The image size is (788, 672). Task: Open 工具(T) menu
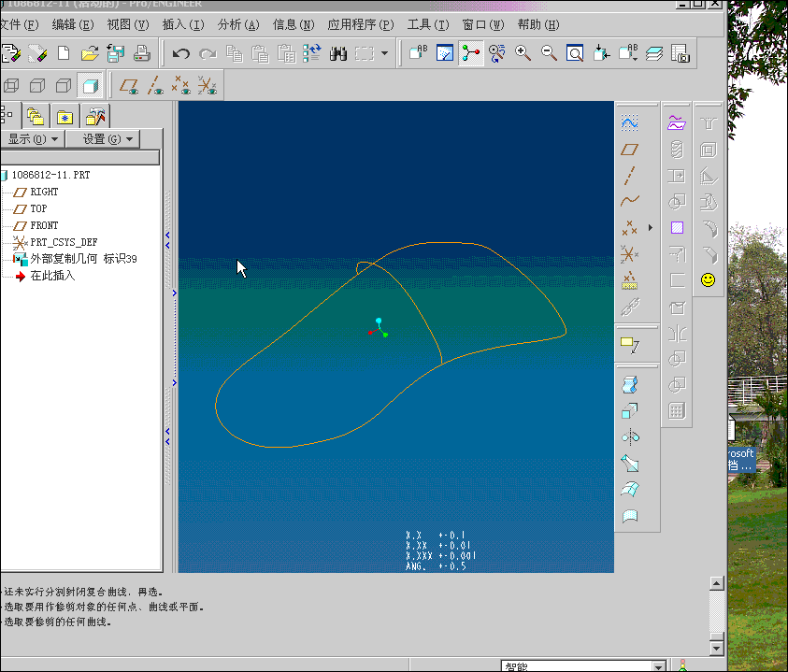[428, 24]
